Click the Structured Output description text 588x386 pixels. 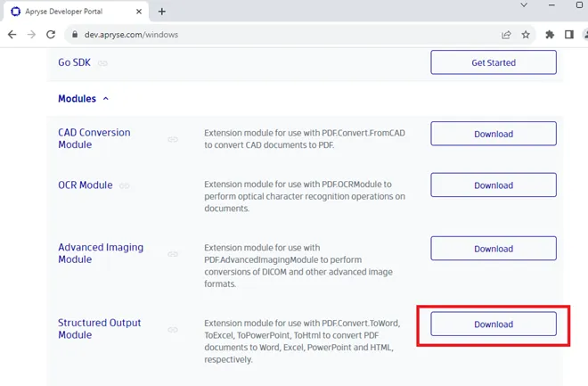pos(302,341)
